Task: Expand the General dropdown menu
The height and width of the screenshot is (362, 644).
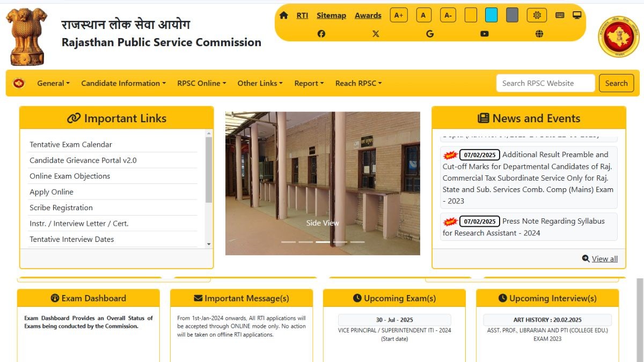Action: (53, 83)
